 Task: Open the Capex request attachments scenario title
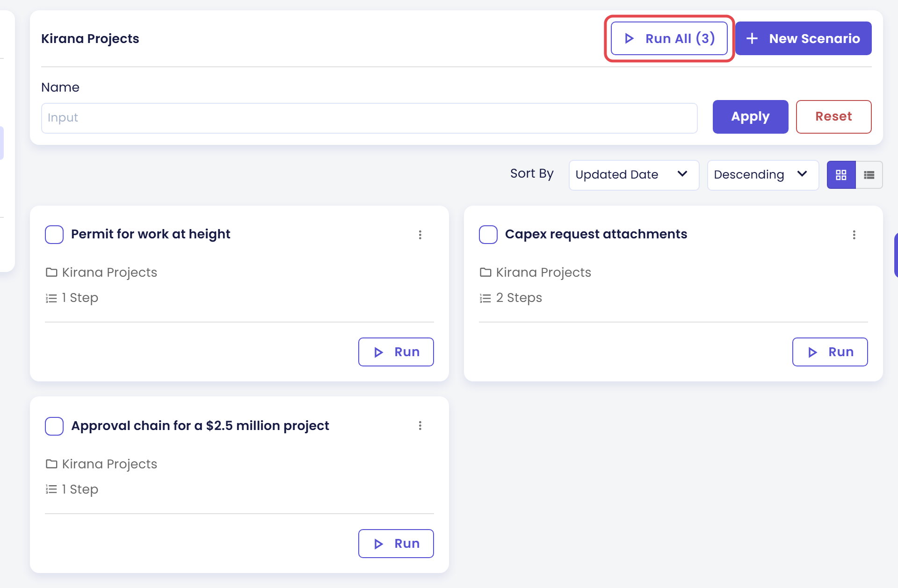(596, 234)
